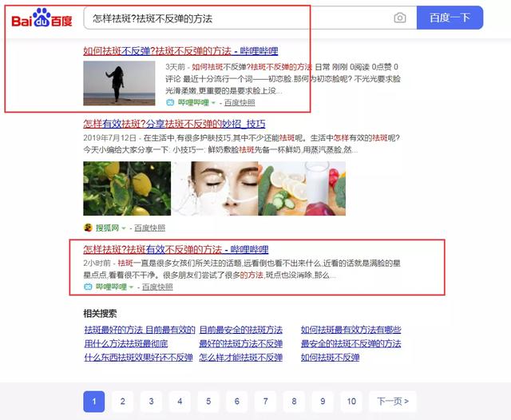
Task: Go to results page 2
Action: [x=122, y=401]
